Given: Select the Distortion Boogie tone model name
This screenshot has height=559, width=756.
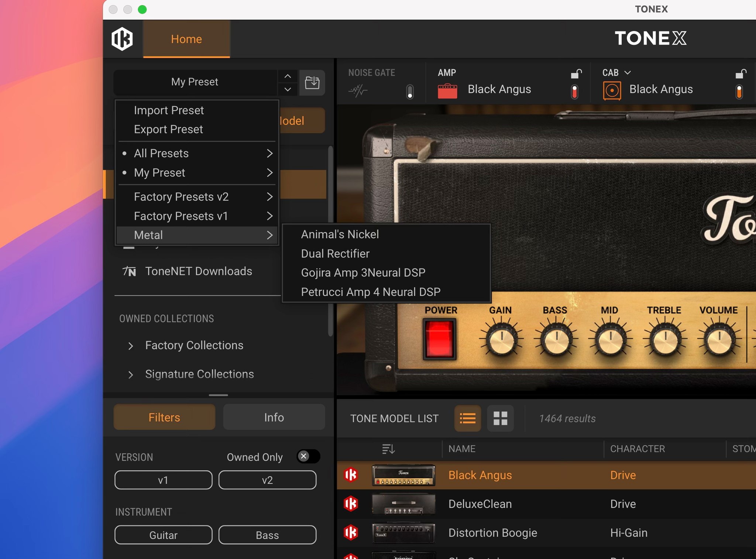Looking at the screenshot, I should (493, 533).
